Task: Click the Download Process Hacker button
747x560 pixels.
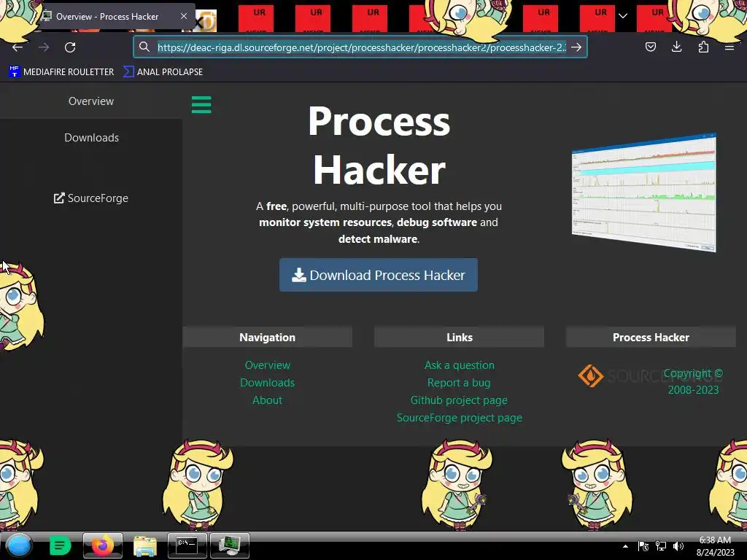Action: tap(379, 275)
